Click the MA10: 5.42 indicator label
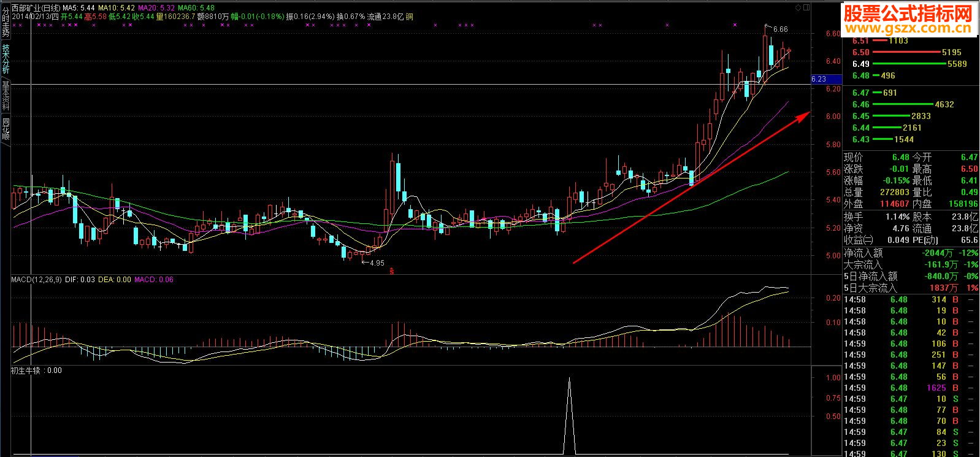This screenshot has width=980, height=457. (x=117, y=8)
